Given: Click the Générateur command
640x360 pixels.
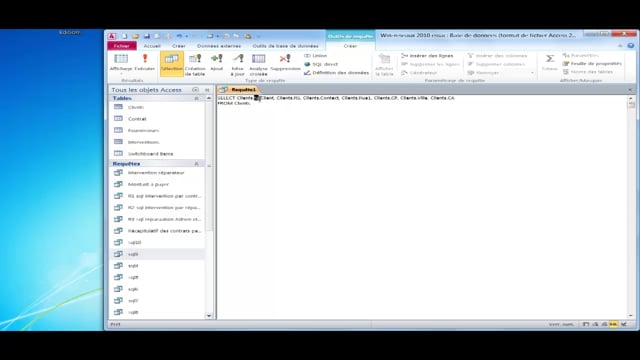Looking at the screenshot, I should pyautogui.click(x=419, y=73).
